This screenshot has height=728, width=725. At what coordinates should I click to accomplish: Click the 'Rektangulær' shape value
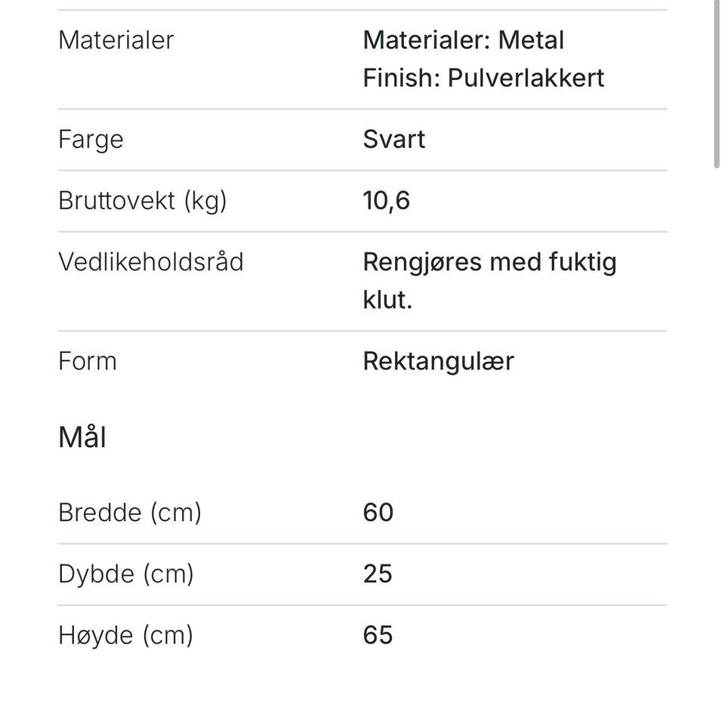point(439,362)
